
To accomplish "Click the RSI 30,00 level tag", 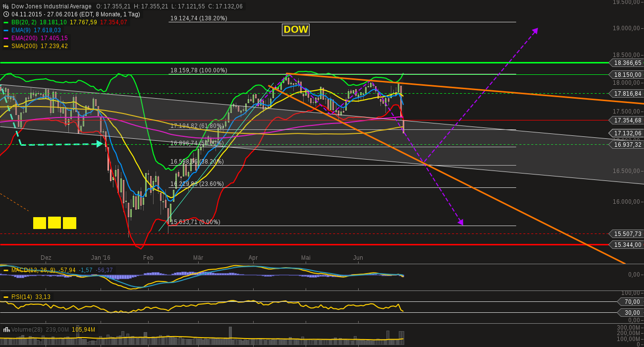I will click(630, 312).
